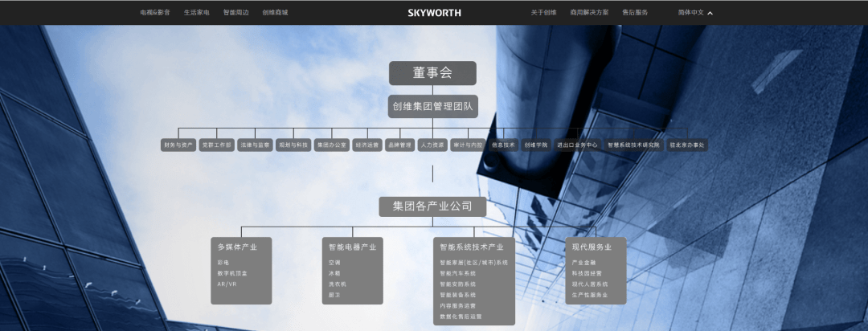Open the 集团各产业公司 node
The width and height of the screenshot is (868, 331).
pyautogui.click(x=432, y=206)
